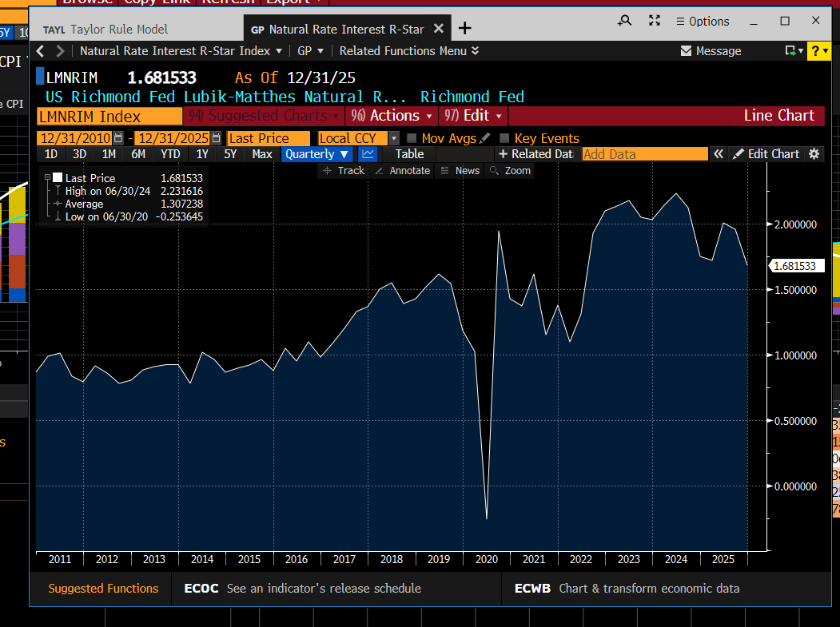The width and height of the screenshot is (840, 627).
Task: Enable Mov Avgs checkbox
Action: tap(412, 138)
